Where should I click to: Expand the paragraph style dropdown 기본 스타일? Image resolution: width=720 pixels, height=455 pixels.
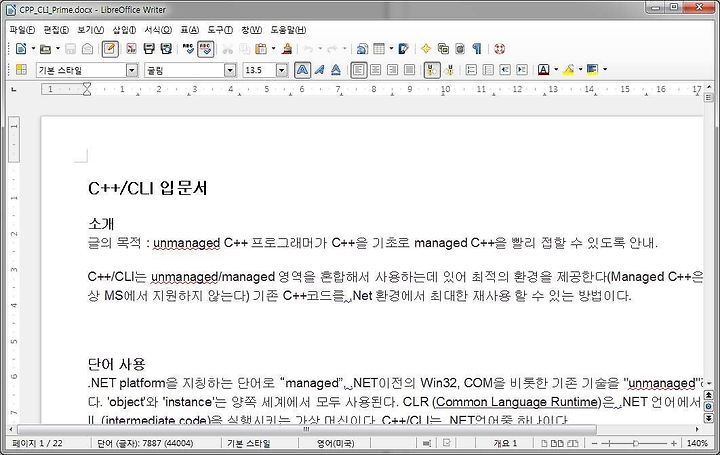pos(132,70)
